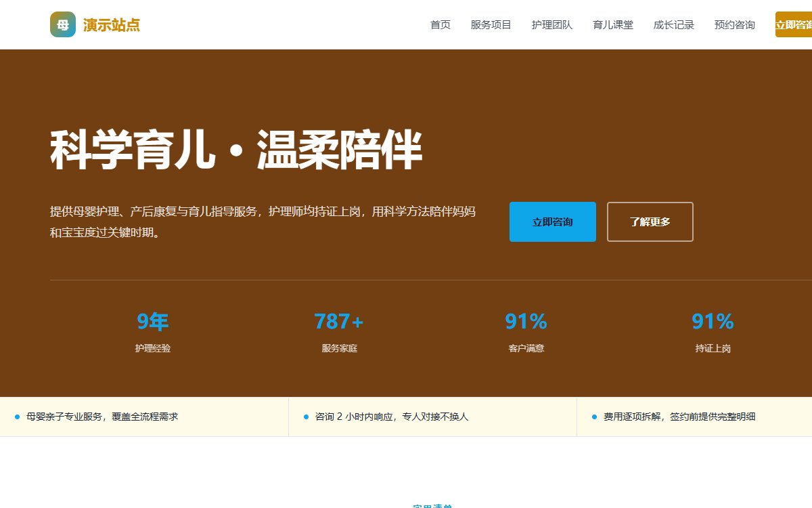Click the 9年 statistic value
This screenshot has height=508, width=812.
point(153,321)
